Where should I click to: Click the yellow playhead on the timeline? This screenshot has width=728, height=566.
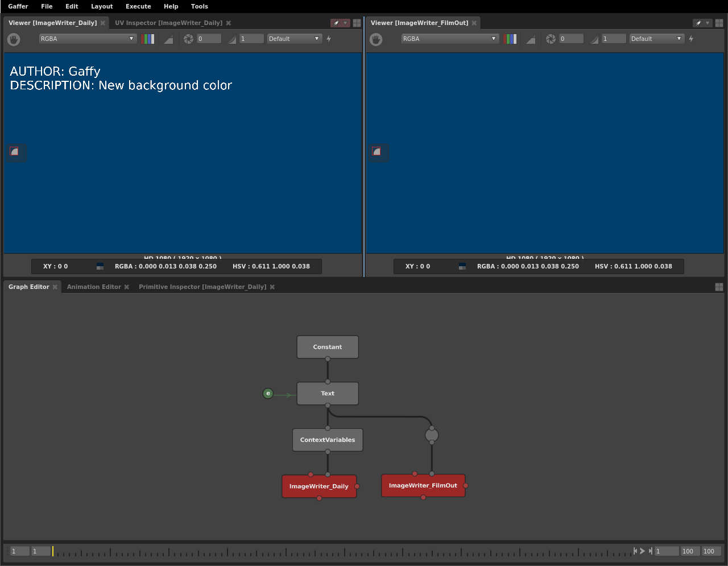click(x=53, y=551)
